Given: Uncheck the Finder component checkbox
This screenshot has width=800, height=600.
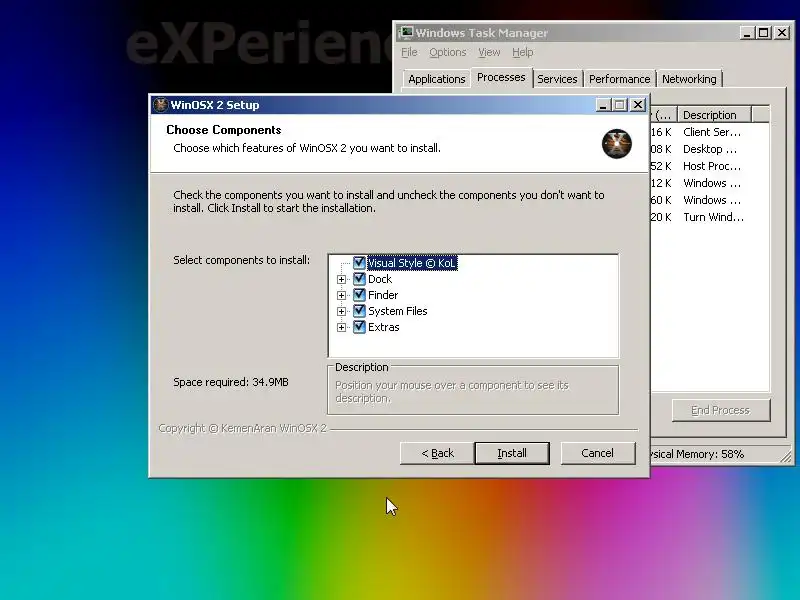Looking at the screenshot, I should [359, 295].
